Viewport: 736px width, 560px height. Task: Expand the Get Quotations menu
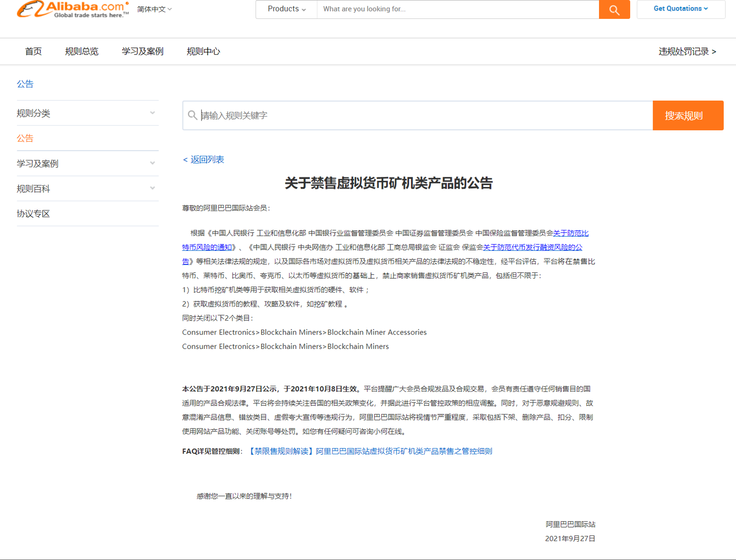click(680, 9)
